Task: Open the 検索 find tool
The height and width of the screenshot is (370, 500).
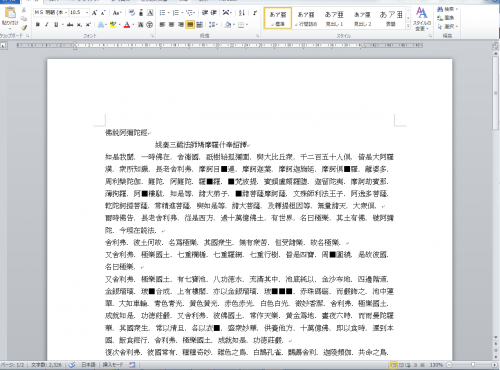Action: click(447, 9)
